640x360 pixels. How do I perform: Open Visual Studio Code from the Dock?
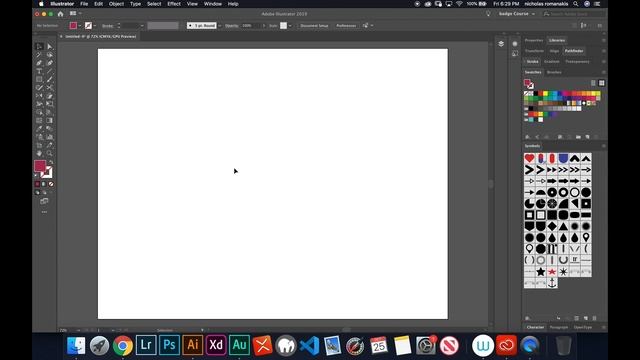coord(309,345)
